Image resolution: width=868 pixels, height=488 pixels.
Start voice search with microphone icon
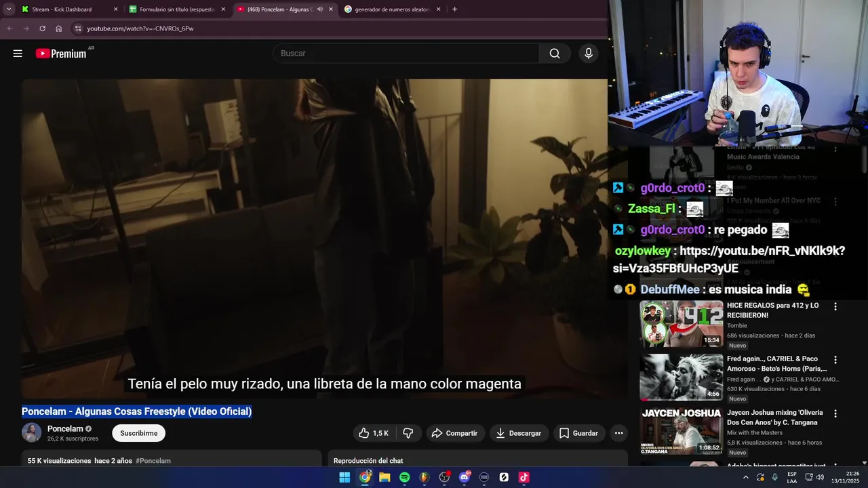[588, 54]
